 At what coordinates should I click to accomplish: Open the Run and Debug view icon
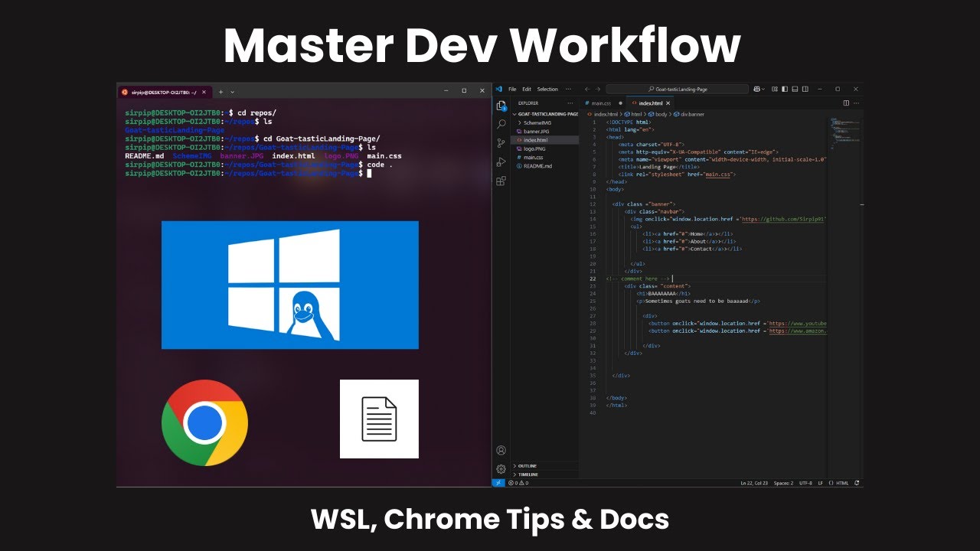pos(501,162)
